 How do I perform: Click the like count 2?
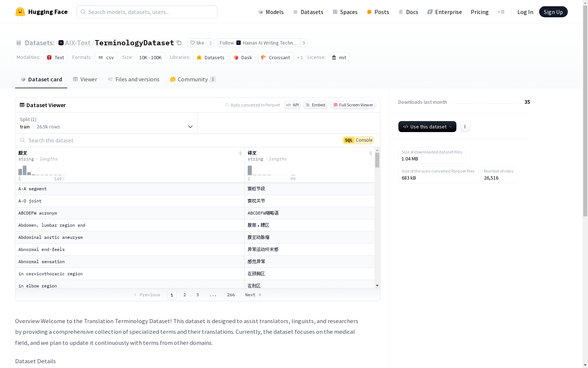210,43
